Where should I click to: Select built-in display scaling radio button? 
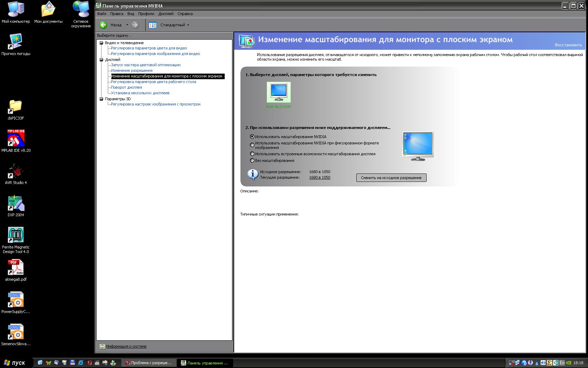pos(252,154)
